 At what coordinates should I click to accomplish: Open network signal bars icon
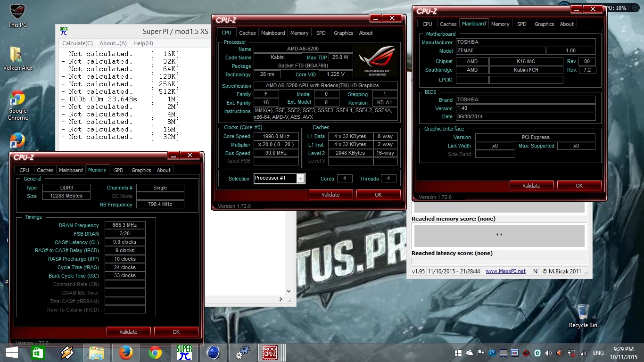point(583,353)
